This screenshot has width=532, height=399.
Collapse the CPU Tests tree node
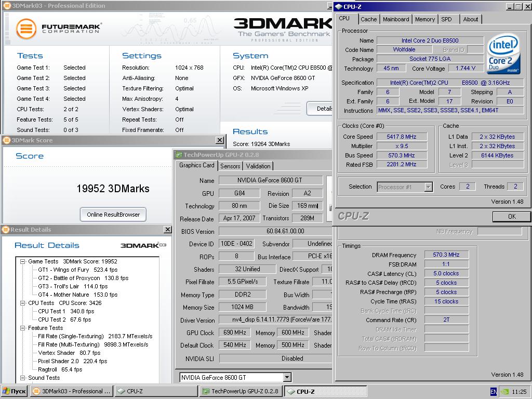22,303
